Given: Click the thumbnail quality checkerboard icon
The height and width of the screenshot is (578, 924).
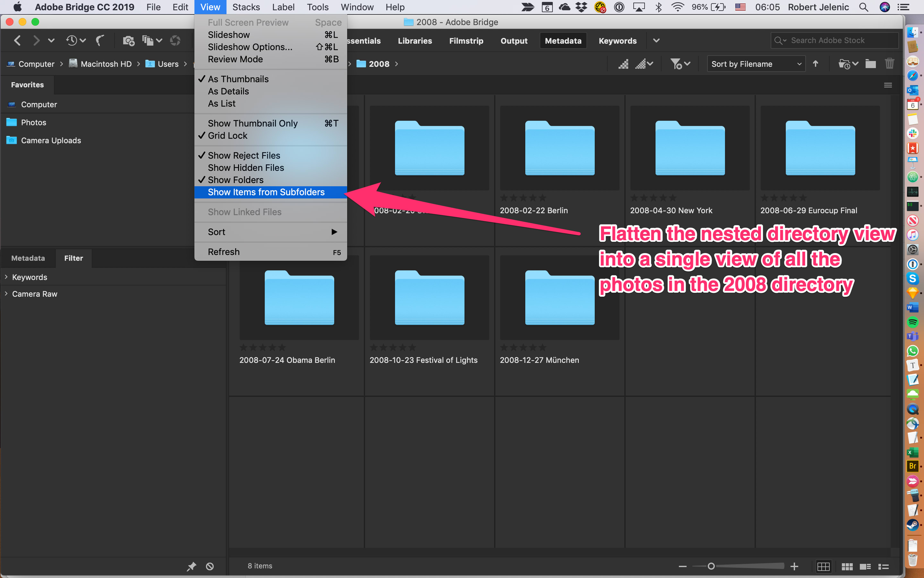Looking at the screenshot, I should [623, 64].
